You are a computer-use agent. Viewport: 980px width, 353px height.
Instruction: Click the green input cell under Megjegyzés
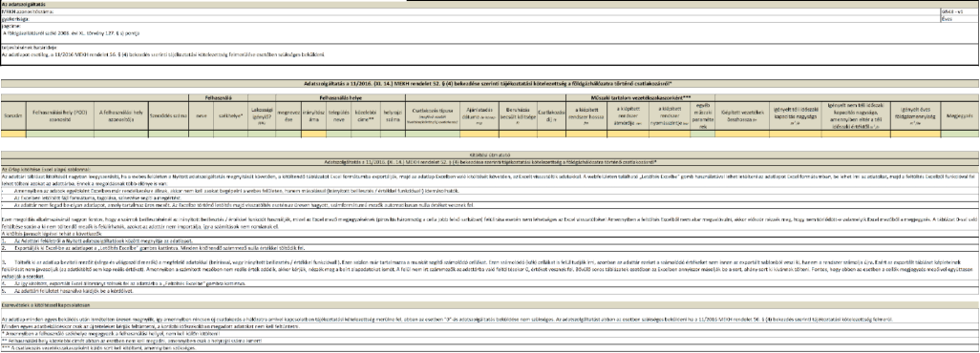click(960, 134)
